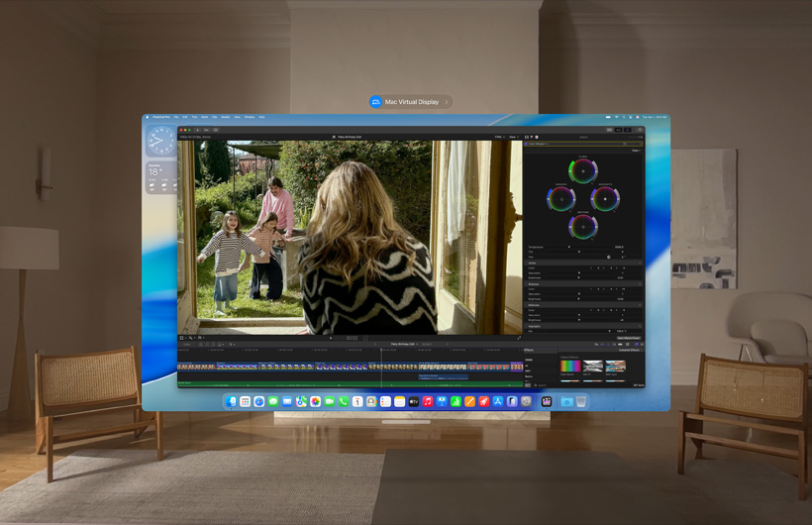Screen dimensions: 812x525
Task: Open Safari from the dock
Action: [x=258, y=401]
